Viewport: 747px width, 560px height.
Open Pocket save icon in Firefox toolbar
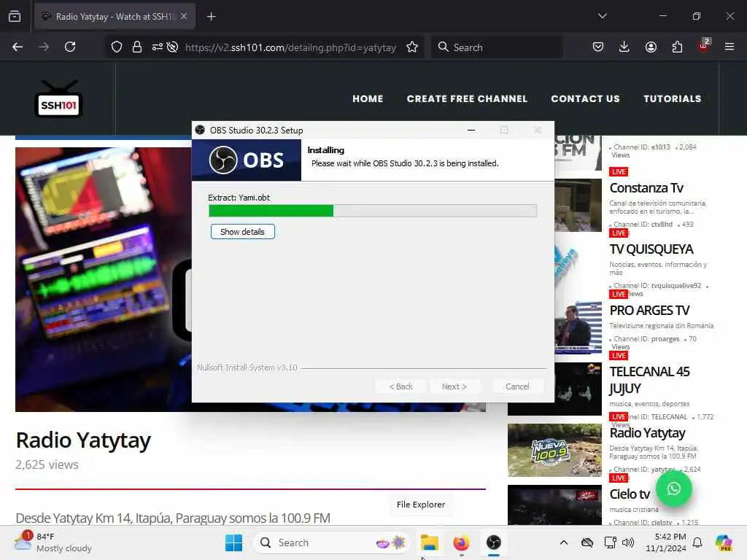598,47
